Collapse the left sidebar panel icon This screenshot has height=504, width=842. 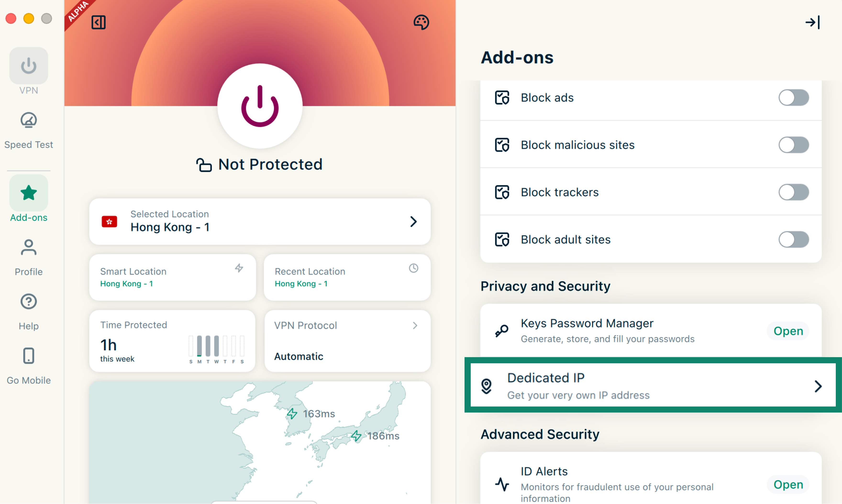tap(98, 22)
